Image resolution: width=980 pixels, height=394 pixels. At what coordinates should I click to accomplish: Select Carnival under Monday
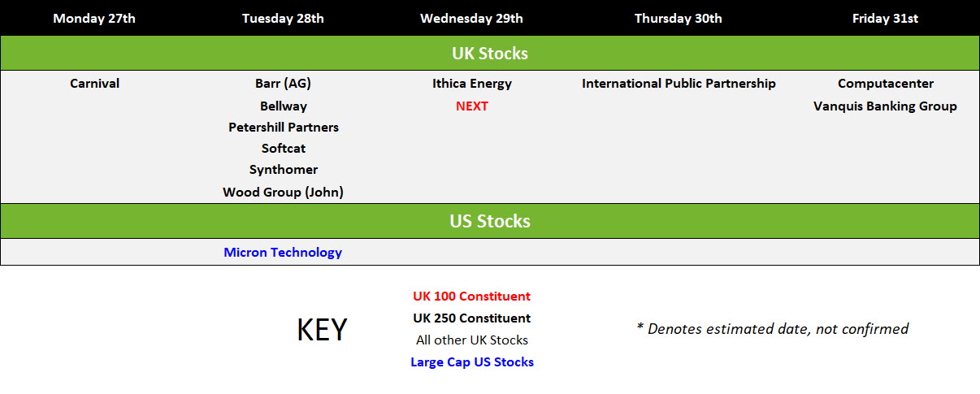94,83
